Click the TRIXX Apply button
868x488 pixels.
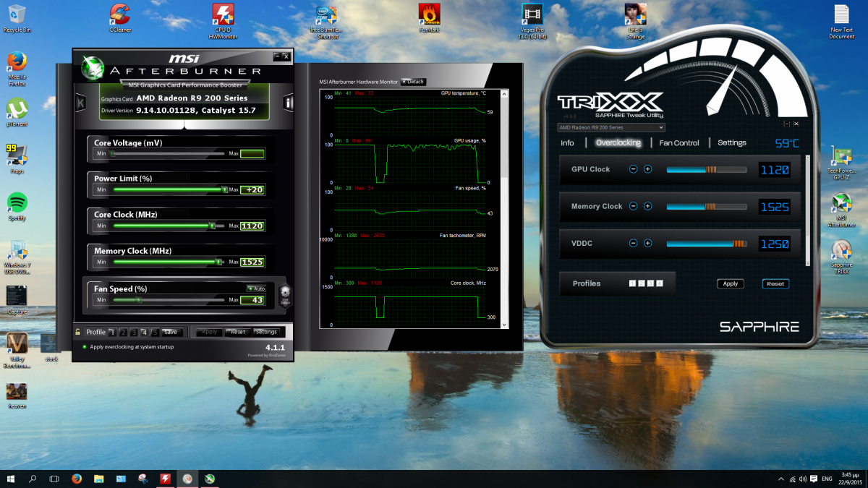point(731,283)
